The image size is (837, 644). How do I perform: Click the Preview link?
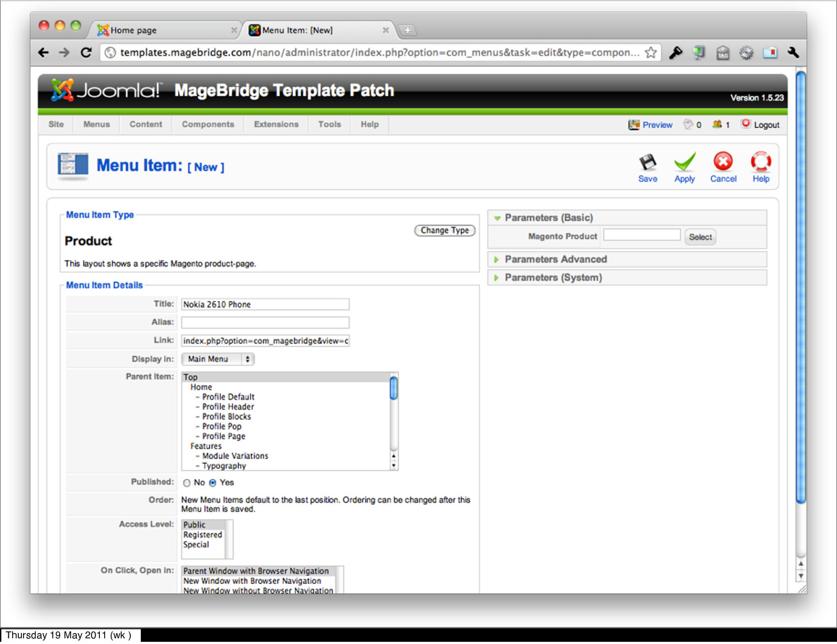[x=658, y=125]
